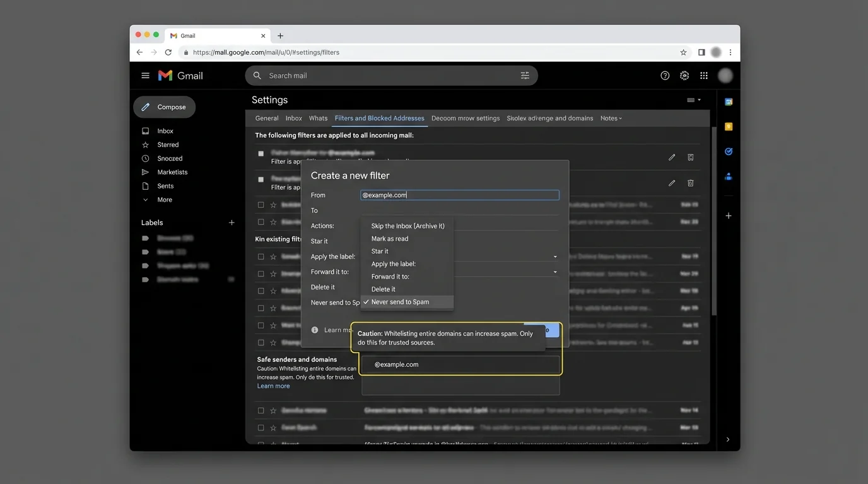Bookmark this page with star icon
868x484 pixels.
point(683,52)
